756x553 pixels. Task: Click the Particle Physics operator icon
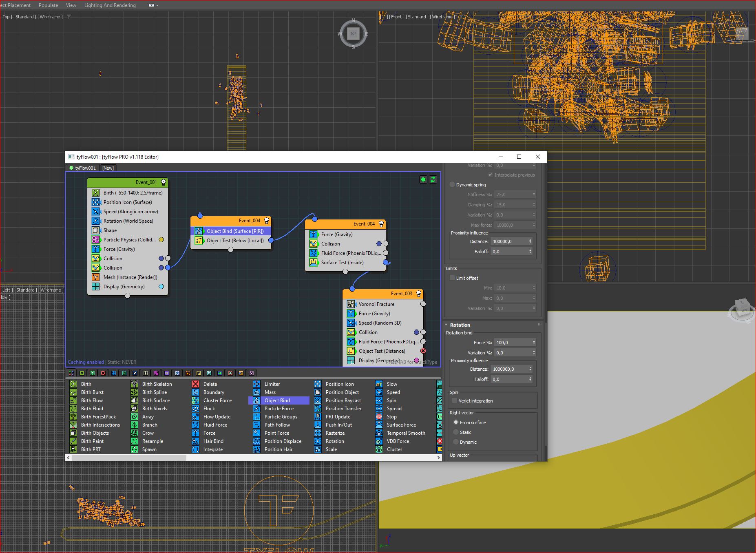point(95,240)
